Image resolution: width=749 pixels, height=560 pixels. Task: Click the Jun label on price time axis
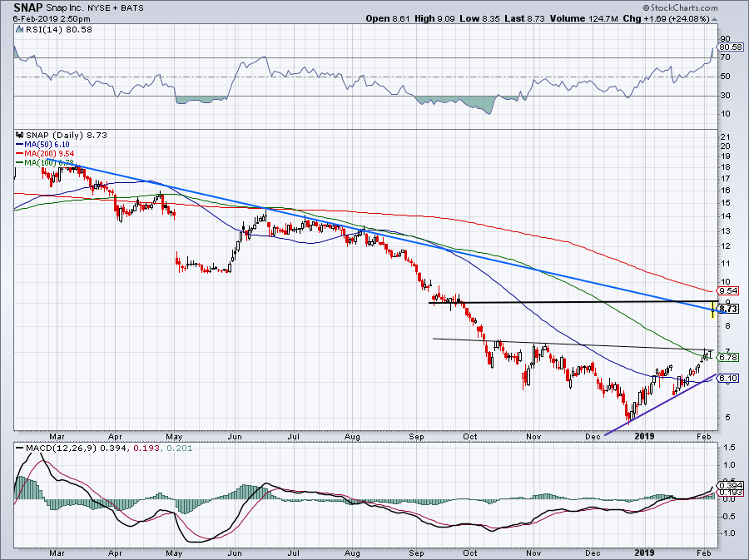coord(236,435)
